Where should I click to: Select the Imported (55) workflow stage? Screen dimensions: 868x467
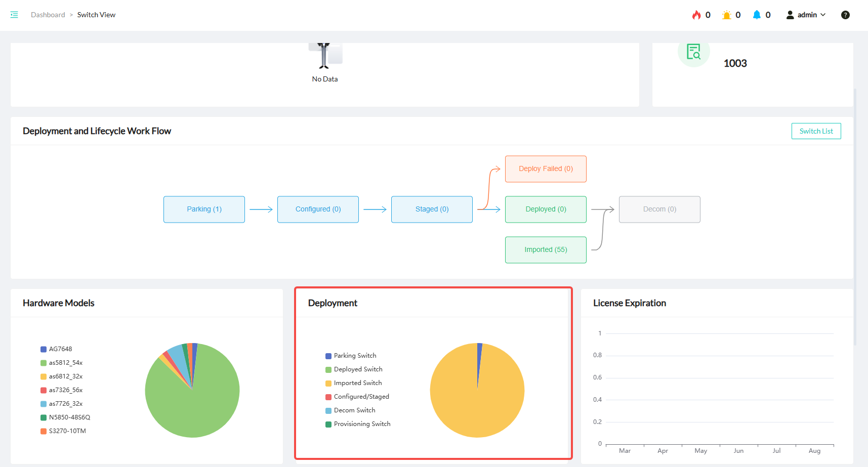tap(546, 250)
